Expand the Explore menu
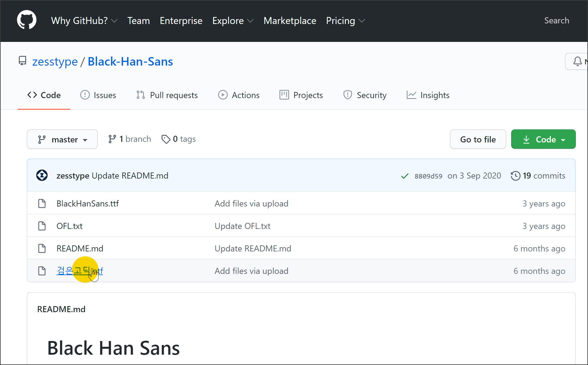The height and width of the screenshot is (365, 588). tap(233, 21)
